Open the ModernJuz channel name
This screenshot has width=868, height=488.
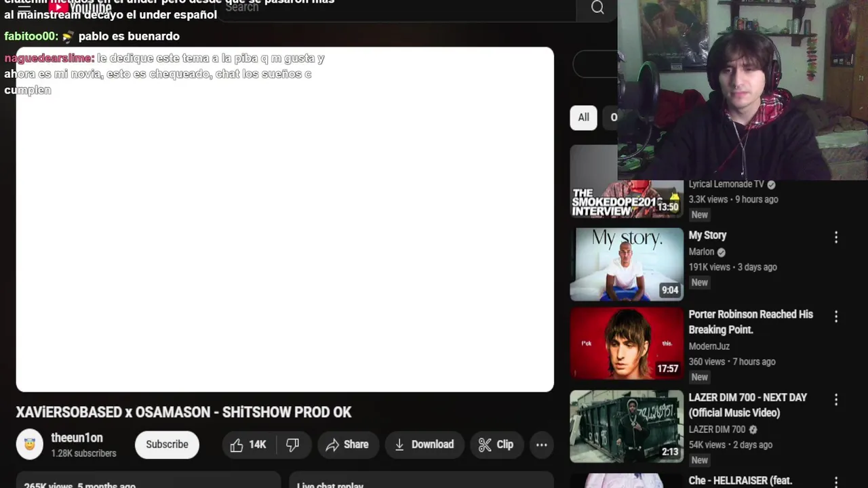pyautogui.click(x=709, y=346)
